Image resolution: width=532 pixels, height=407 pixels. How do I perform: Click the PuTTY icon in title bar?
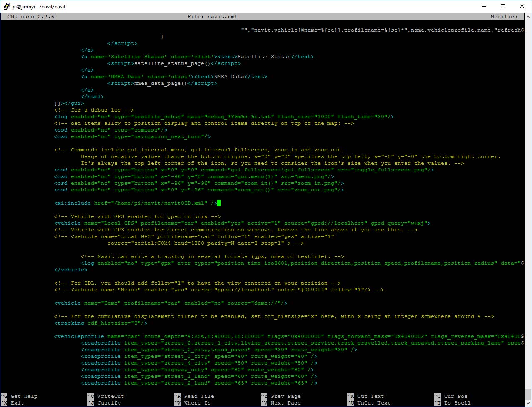point(7,6)
